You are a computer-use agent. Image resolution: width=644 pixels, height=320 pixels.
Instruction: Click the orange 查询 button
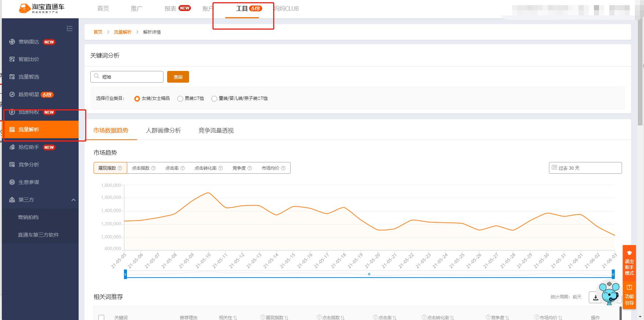[x=178, y=77]
